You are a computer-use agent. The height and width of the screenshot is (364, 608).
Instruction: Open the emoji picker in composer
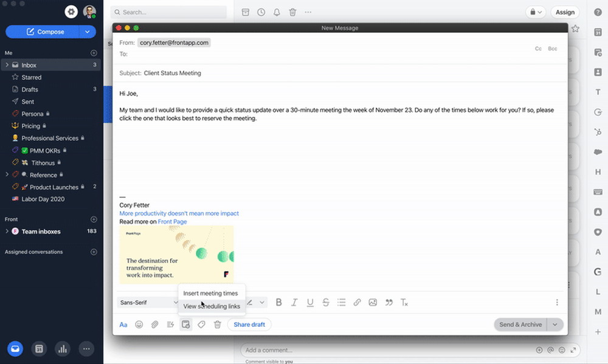tap(139, 325)
